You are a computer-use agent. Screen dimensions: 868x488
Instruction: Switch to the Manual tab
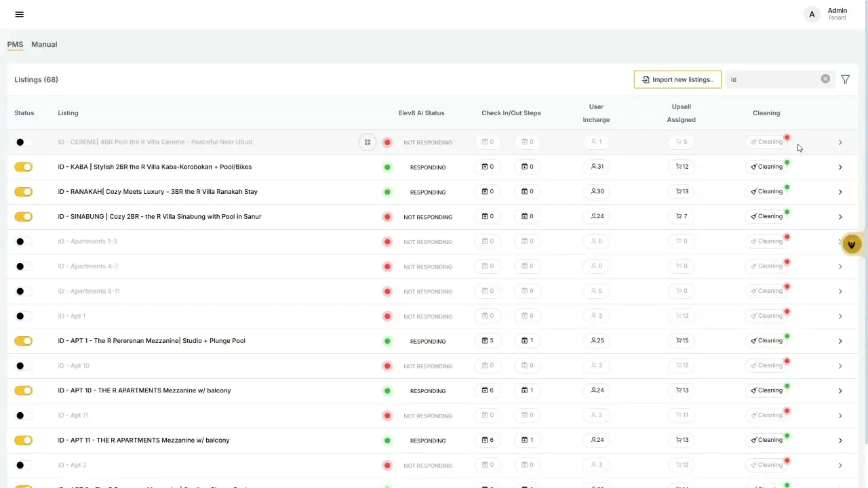pos(44,44)
